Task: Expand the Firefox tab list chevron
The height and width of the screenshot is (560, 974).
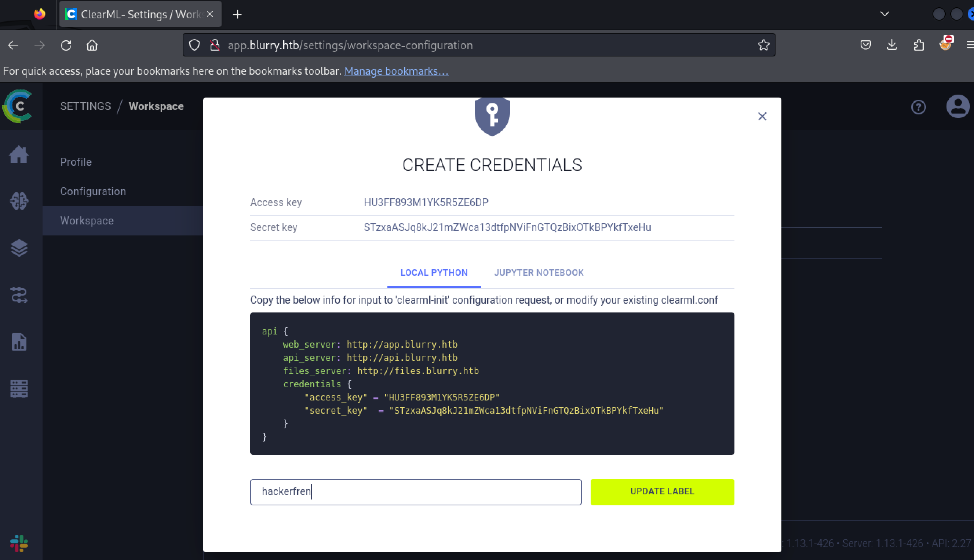Action: pyautogui.click(x=884, y=14)
